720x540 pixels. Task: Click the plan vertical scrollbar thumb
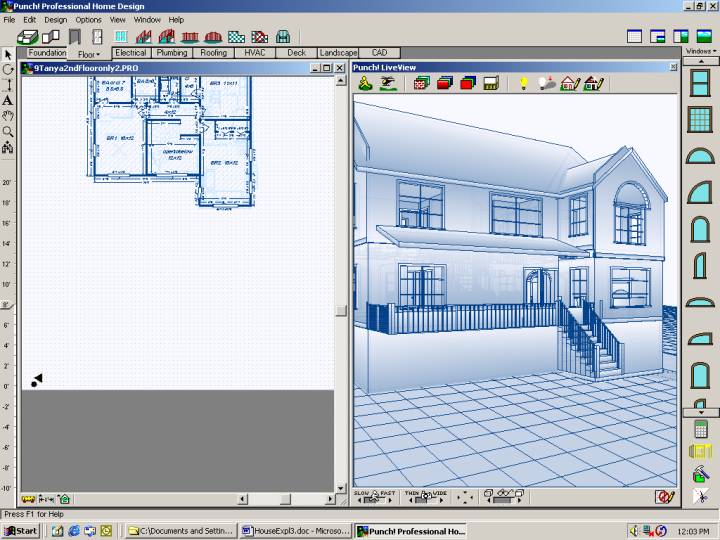pos(341,311)
